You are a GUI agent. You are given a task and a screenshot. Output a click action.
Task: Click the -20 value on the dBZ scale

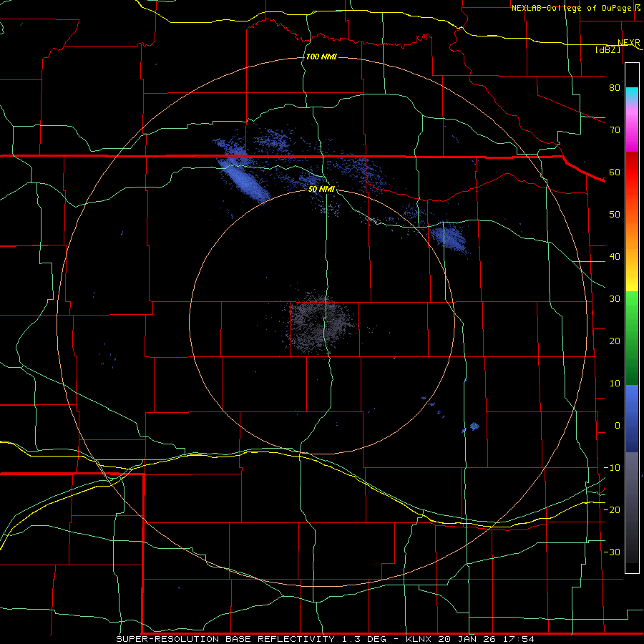coord(612,509)
